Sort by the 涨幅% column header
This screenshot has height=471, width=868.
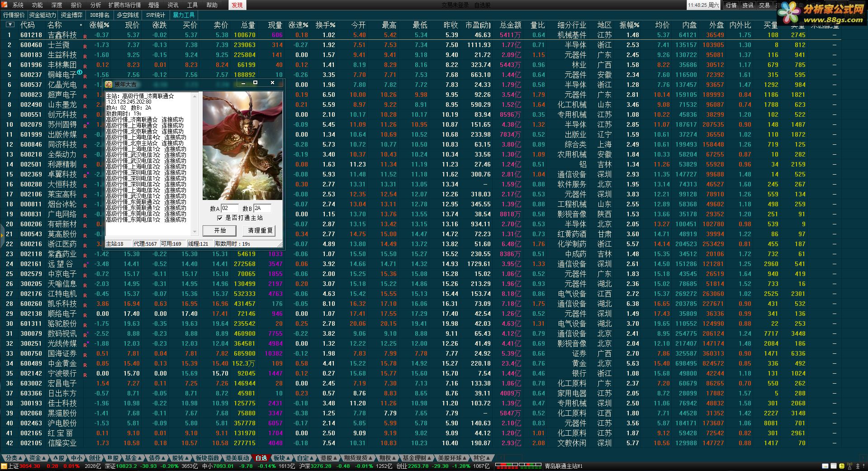tap(100, 25)
